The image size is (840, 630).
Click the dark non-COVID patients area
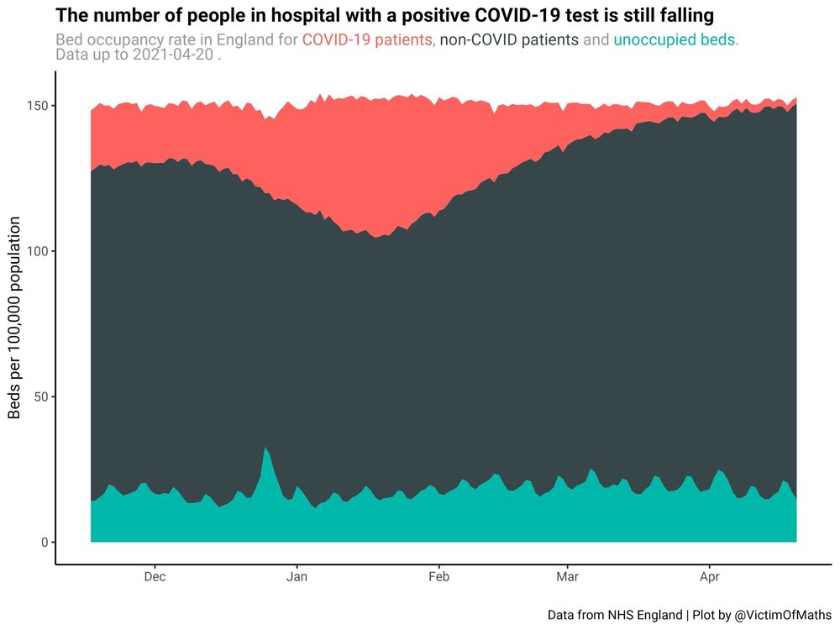pos(444,349)
